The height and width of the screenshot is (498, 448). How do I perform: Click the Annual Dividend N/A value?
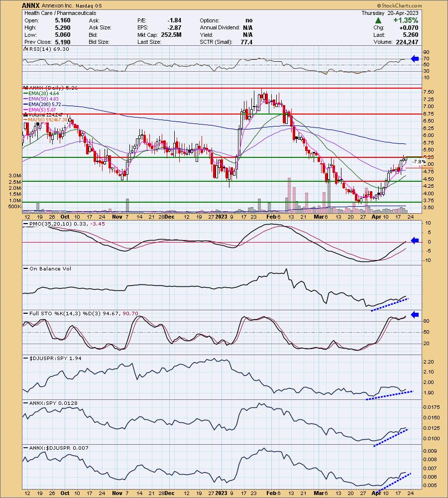pyautogui.click(x=248, y=27)
